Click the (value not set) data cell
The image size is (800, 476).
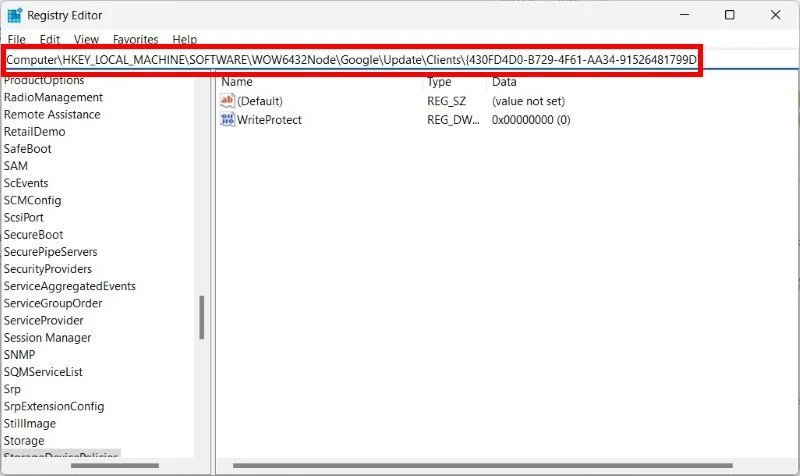(x=528, y=101)
